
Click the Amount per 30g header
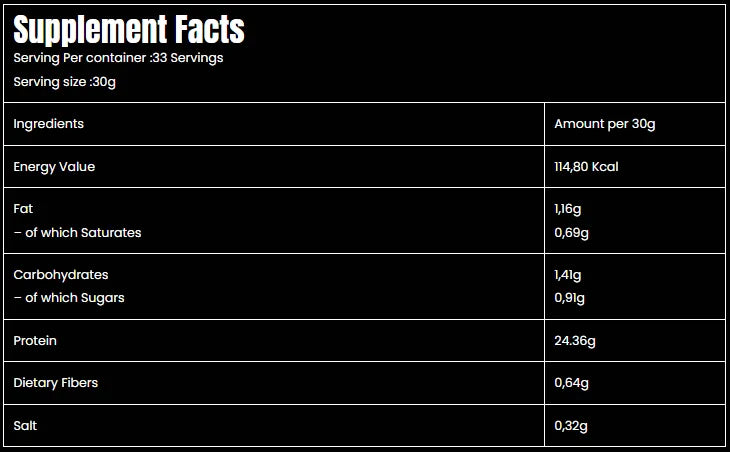pyautogui.click(x=604, y=124)
